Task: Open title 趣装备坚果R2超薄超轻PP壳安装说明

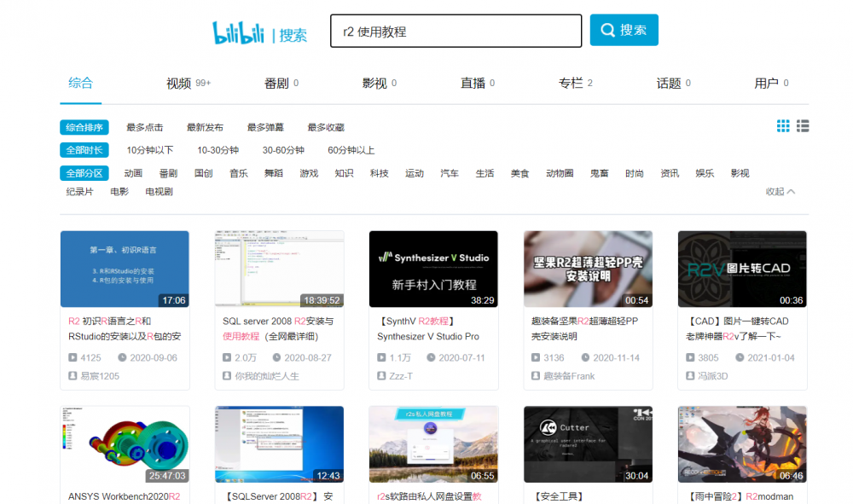Action: [x=584, y=329]
